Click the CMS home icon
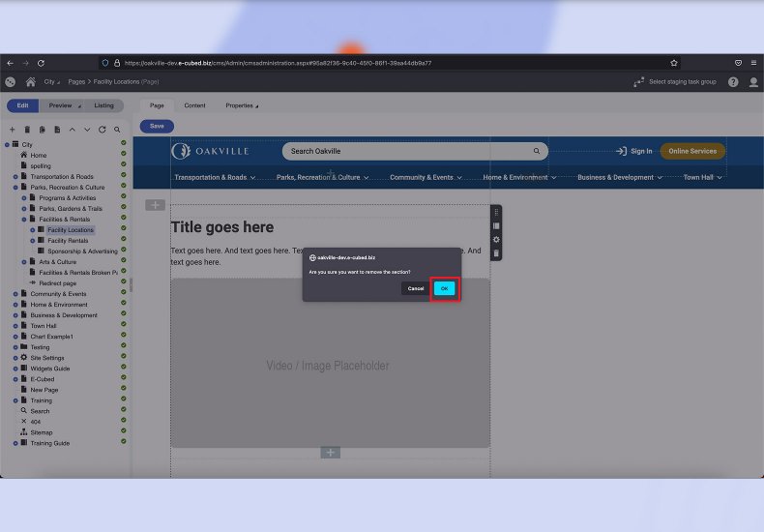Viewport: 764px width, 532px height. coord(31,82)
